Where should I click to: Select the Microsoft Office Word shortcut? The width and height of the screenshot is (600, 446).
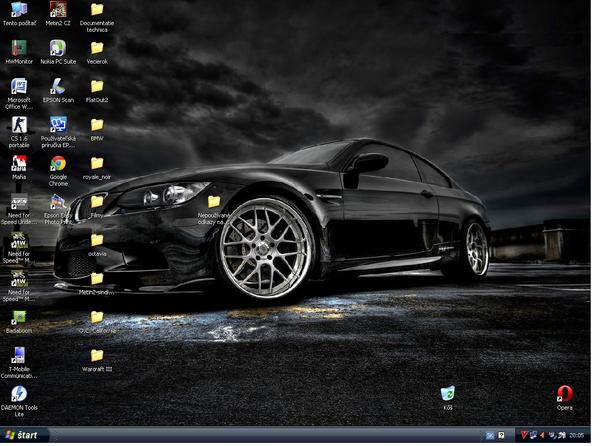click(x=18, y=86)
